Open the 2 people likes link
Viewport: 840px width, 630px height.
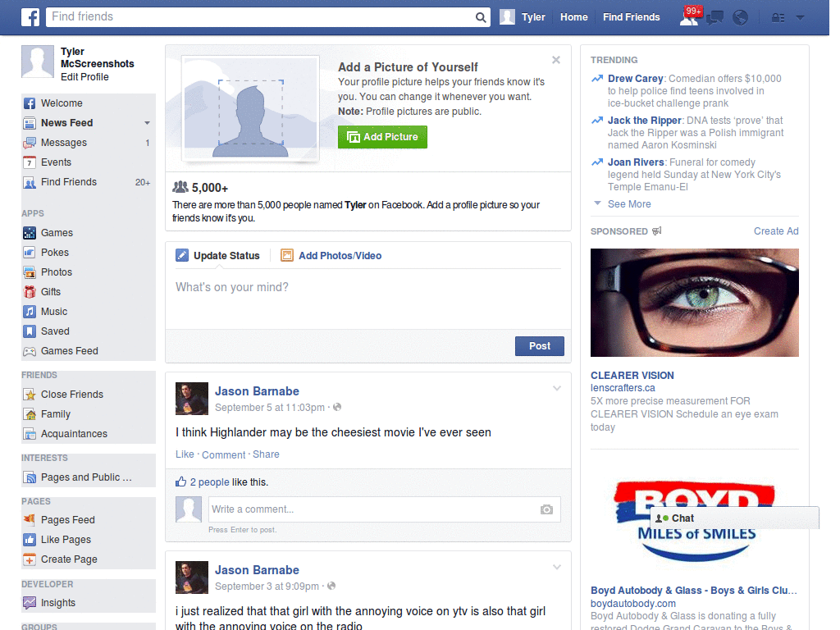coord(209,482)
